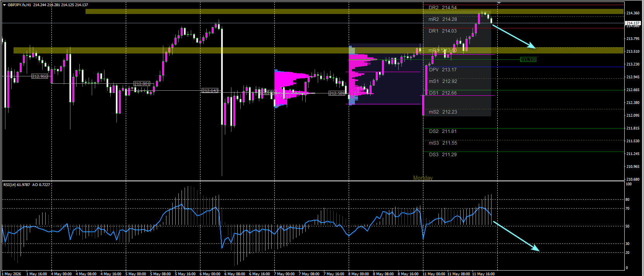Select the 212.966 price tag on chart

point(40,76)
